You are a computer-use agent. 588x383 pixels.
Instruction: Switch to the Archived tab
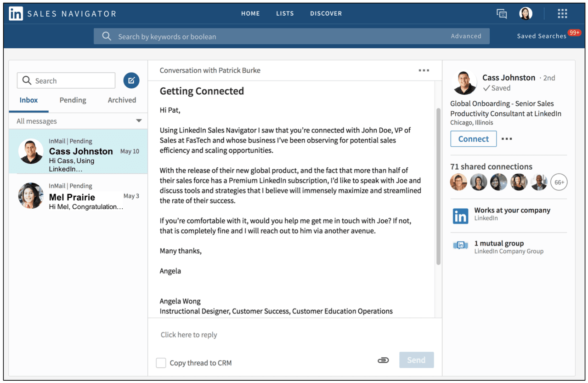(122, 100)
